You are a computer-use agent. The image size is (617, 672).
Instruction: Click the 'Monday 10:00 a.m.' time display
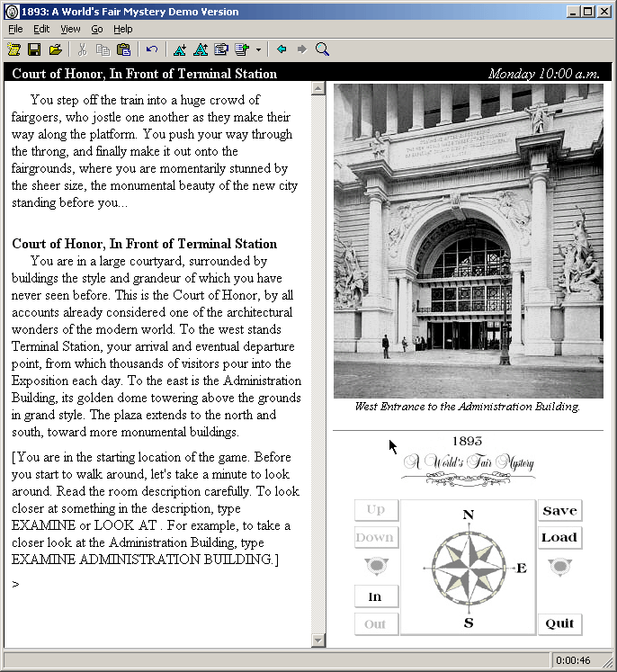pos(543,74)
